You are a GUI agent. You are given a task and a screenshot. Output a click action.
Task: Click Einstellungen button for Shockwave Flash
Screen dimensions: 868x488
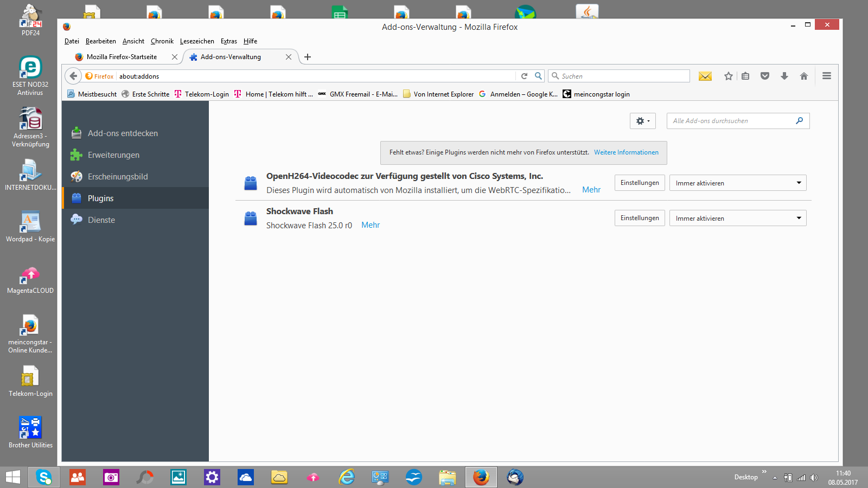(x=639, y=218)
